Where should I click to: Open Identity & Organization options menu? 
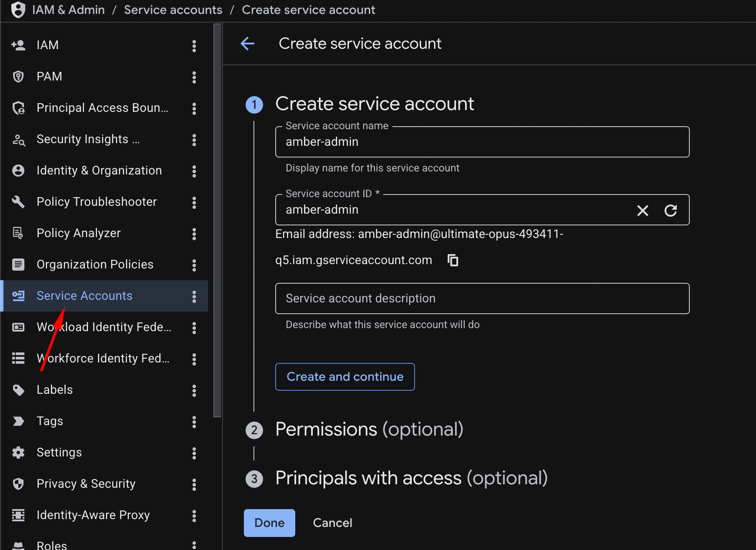194,171
